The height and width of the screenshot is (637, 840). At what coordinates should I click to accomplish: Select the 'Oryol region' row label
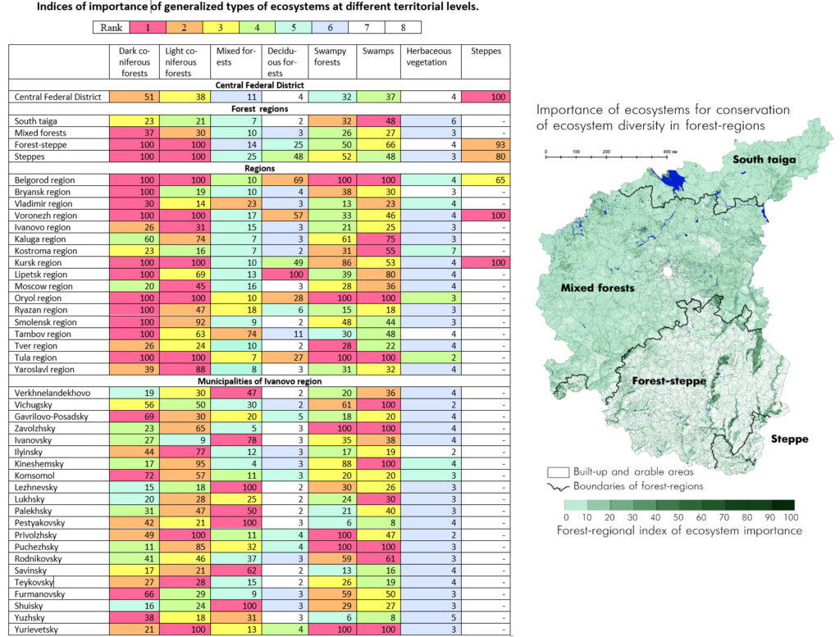tap(38, 298)
